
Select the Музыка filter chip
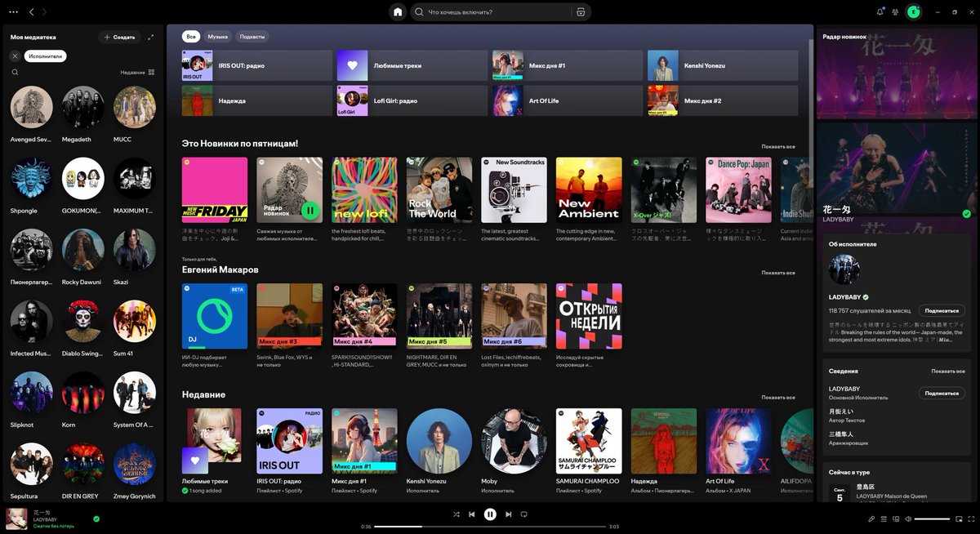[x=218, y=37]
